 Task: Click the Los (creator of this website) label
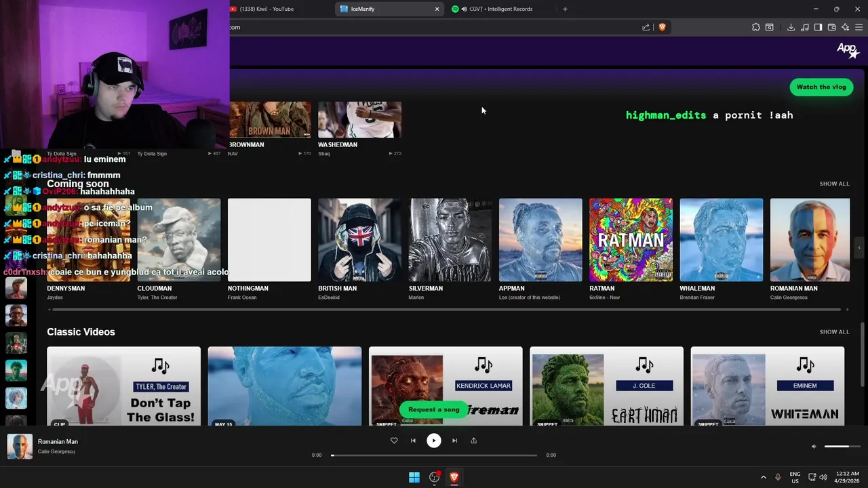[x=530, y=298]
